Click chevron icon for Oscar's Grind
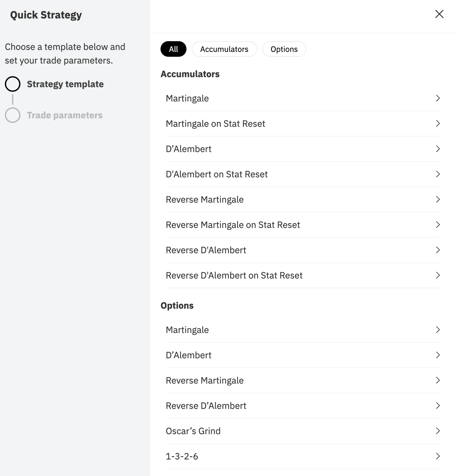This screenshot has height=476, width=454. (x=438, y=431)
